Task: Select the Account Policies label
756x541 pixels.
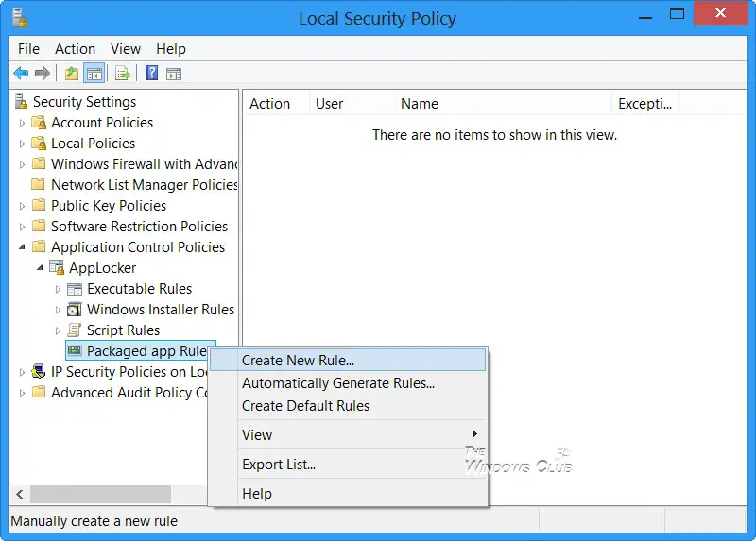Action: [102, 123]
